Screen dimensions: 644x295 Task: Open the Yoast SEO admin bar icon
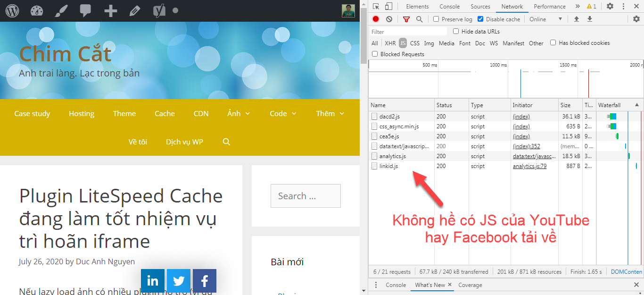pyautogui.click(x=159, y=10)
